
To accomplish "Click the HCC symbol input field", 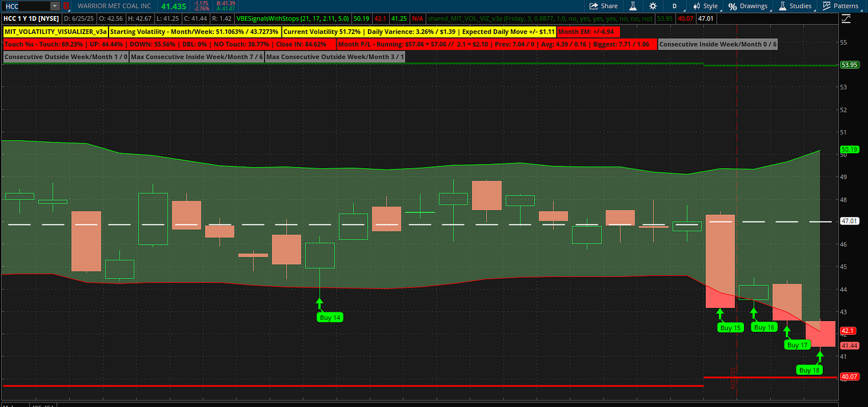I will pyautogui.click(x=26, y=6).
